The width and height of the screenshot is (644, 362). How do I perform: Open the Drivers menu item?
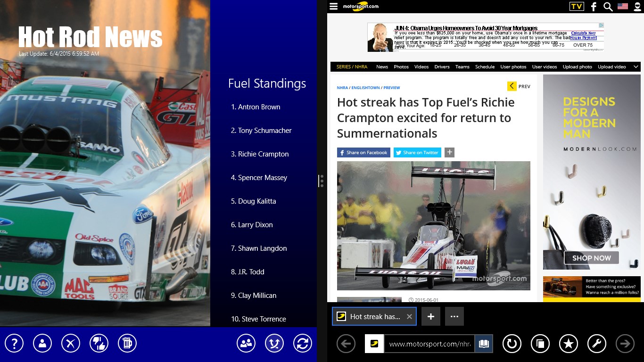point(442,67)
